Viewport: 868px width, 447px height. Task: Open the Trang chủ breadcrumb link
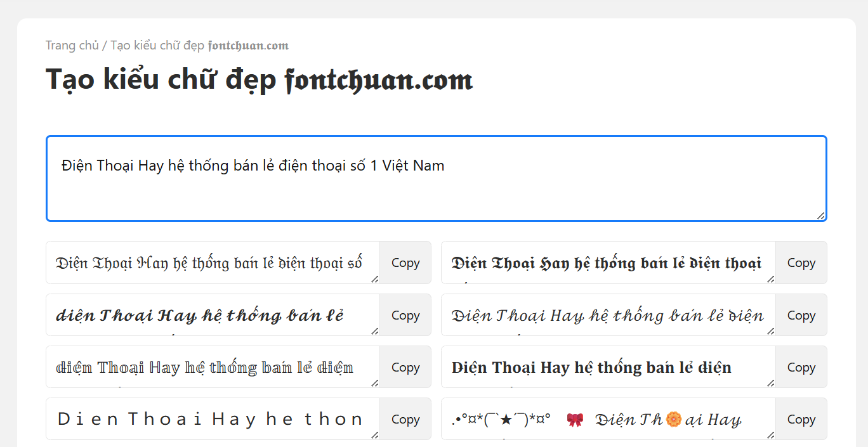tap(72, 46)
